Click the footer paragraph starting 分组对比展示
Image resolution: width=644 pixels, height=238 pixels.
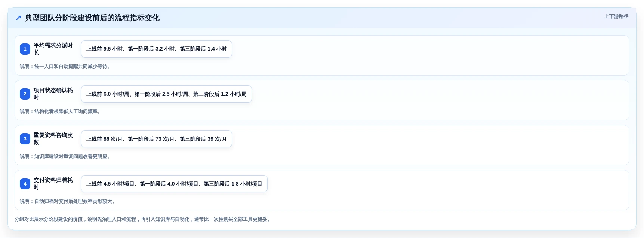(x=142, y=219)
